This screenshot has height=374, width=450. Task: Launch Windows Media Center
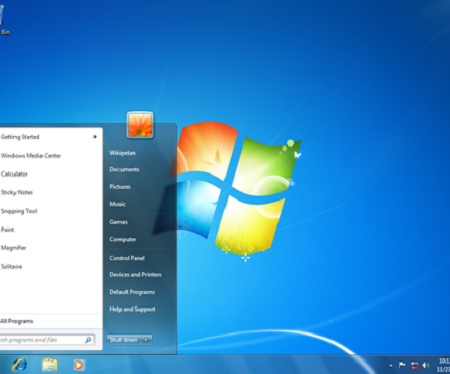31,156
